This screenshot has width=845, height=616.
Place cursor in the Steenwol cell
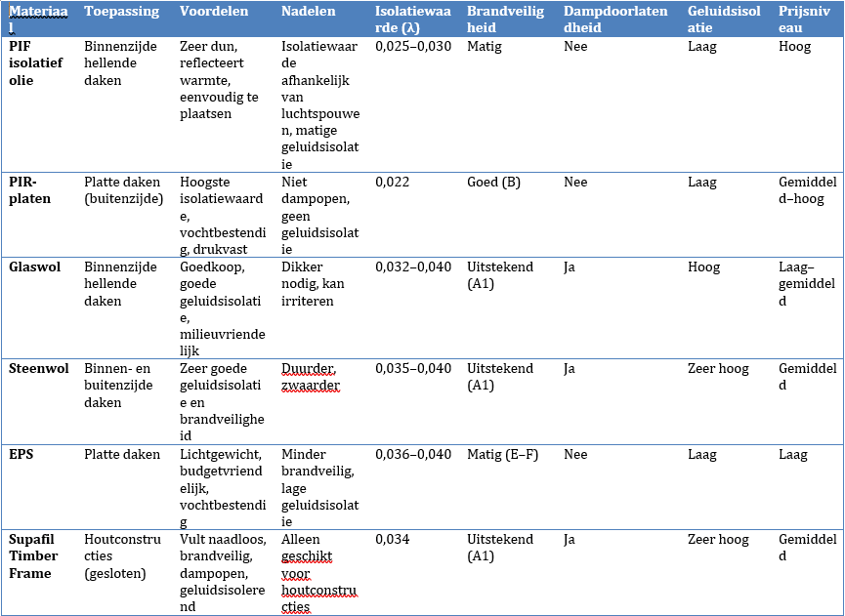39,369
